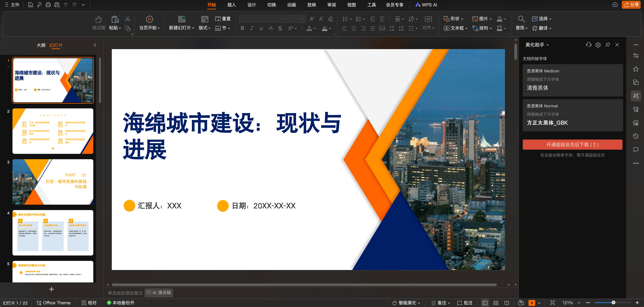
Task: Click the print icon in top toolbar
Action: point(48,5)
